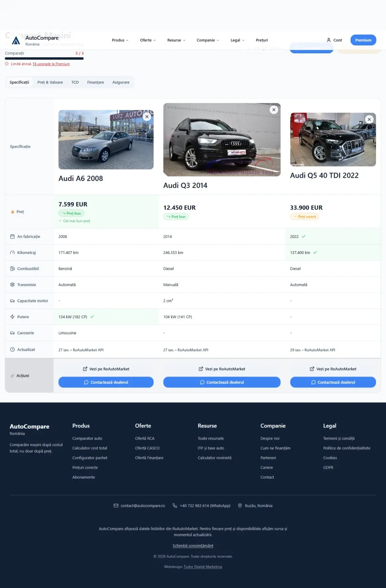The width and height of the screenshot is (386, 588).
Task: Click the clock icon beside Actualizat
Action: 12,349
